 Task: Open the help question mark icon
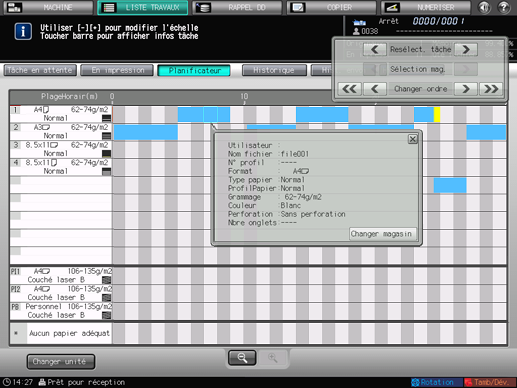pos(504,7)
